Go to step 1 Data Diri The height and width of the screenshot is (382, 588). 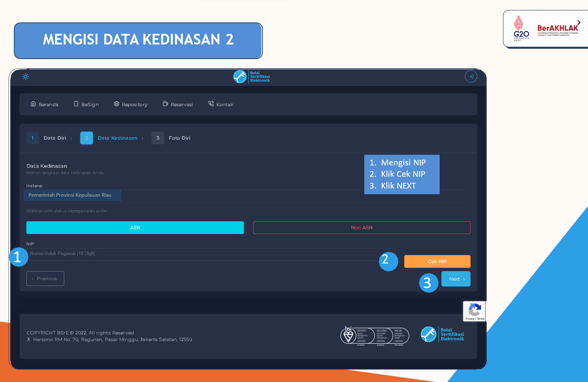pos(50,138)
